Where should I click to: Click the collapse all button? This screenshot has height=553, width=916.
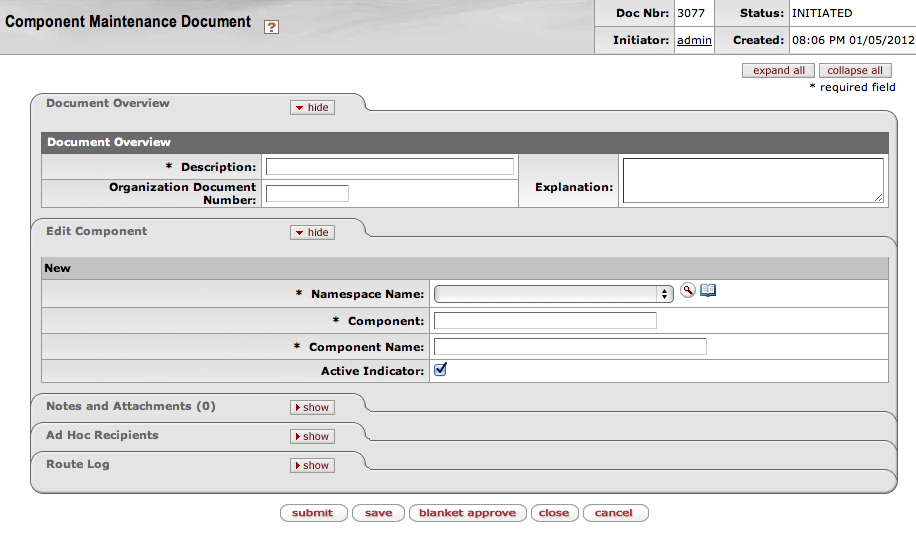[855, 71]
